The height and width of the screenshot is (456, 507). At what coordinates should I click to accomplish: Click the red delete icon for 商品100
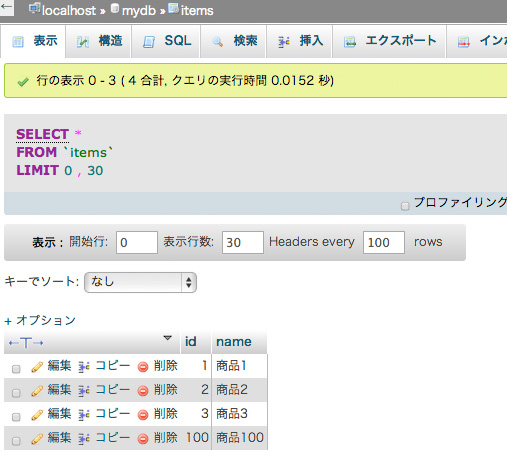pos(143,439)
